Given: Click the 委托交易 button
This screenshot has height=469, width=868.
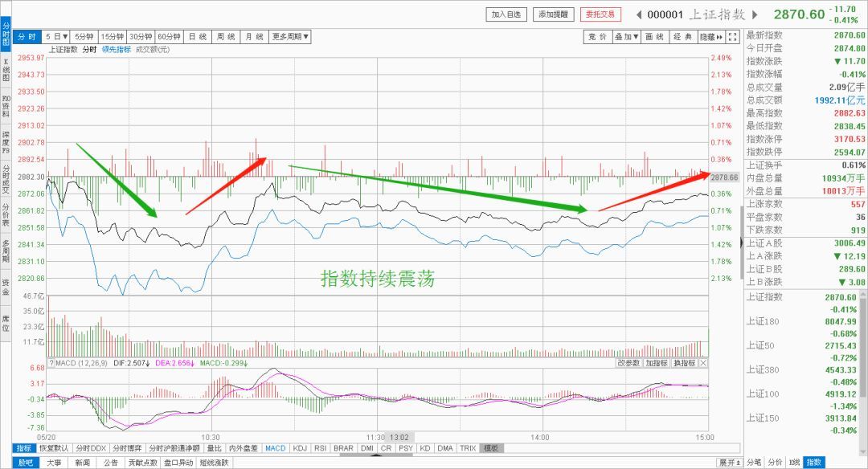Looking at the screenshot, I should 600,14.
